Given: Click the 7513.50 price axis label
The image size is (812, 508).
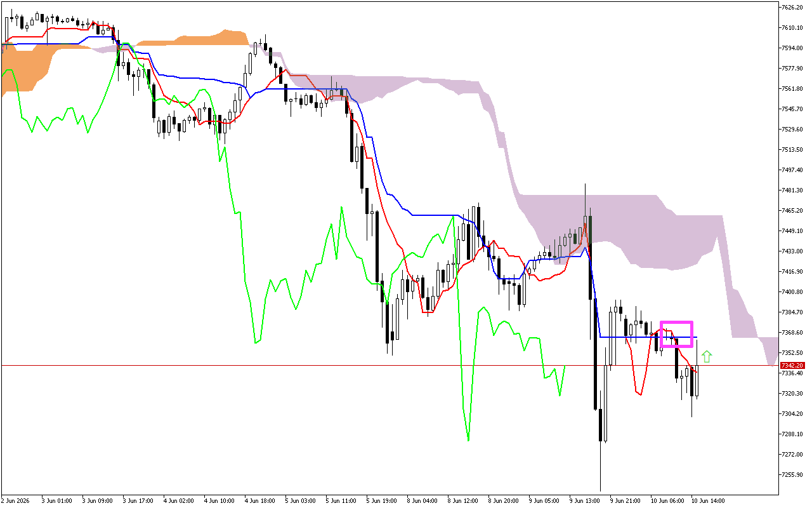Looking at the screenshot, I should [793, 150].
